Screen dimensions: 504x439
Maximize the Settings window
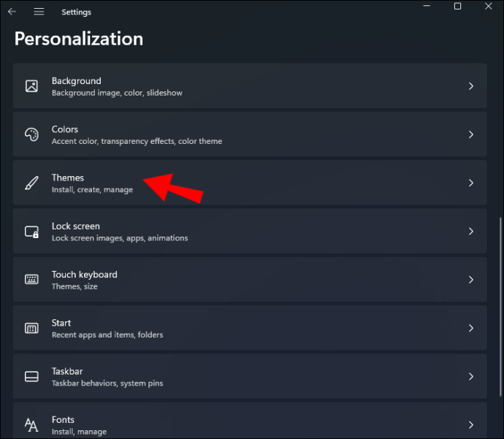pos(457,7)
